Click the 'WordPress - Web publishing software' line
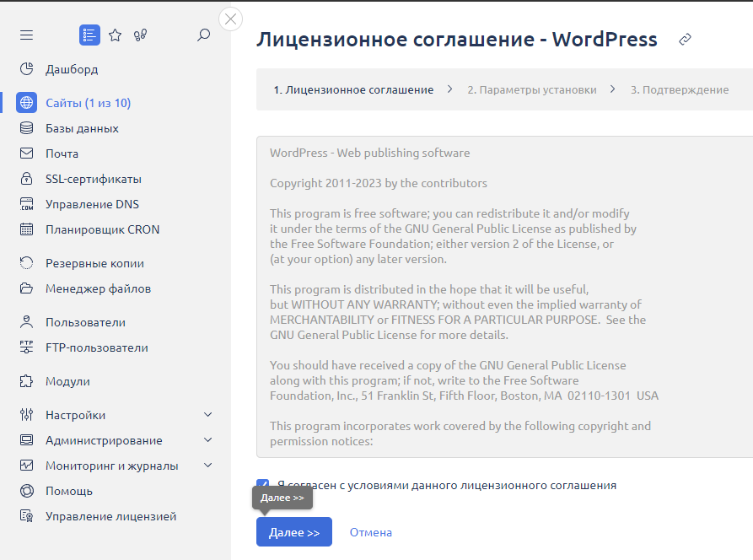Image resolution: width=753 pixels, height=560 pixels. click(x=370, y=153)
